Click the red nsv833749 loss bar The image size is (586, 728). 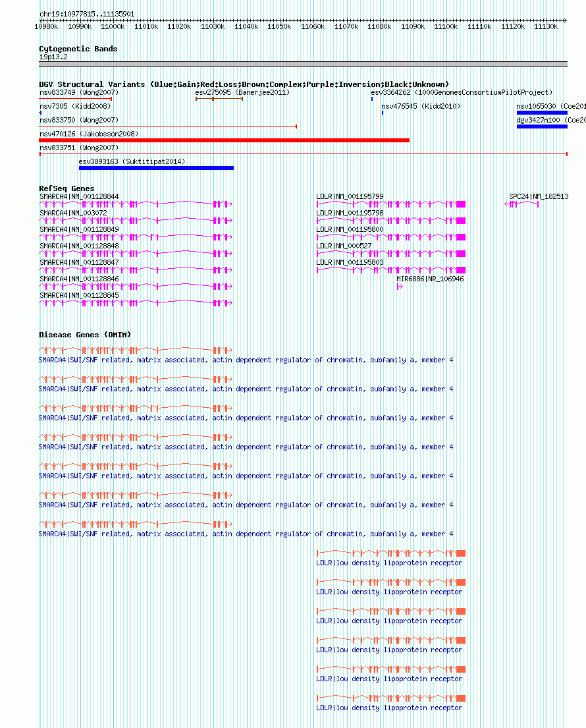[x=75, y=98]
